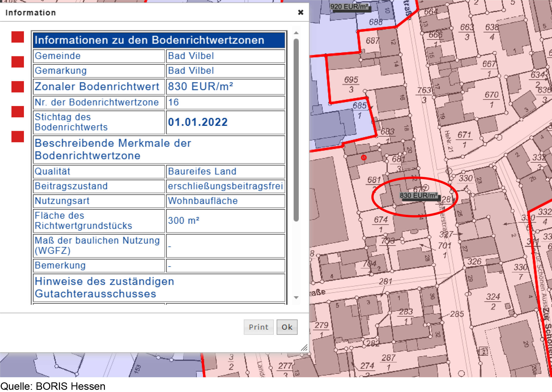
Task: Select the Bodenrichtwertzone number '16'
Action: [x=173, y=102]
